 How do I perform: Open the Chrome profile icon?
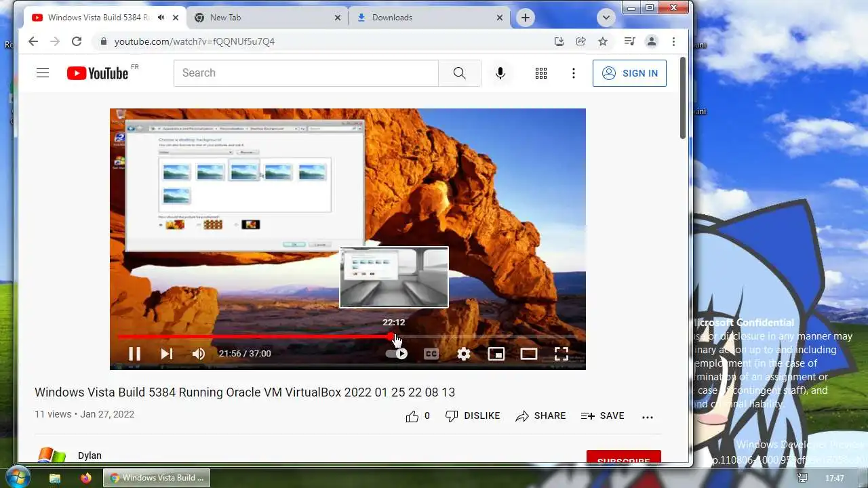pyautogui.click(x=652, y=41)
